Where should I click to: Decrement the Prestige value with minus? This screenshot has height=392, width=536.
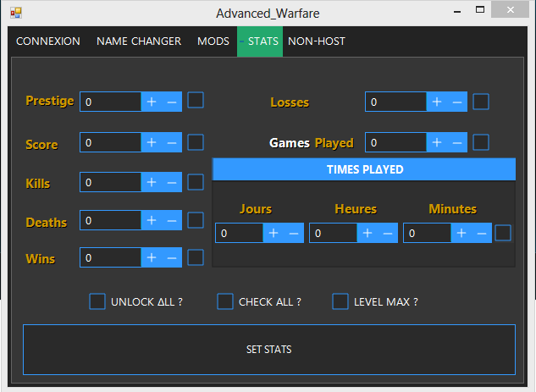pyautogui.click(x=172, y=102)
